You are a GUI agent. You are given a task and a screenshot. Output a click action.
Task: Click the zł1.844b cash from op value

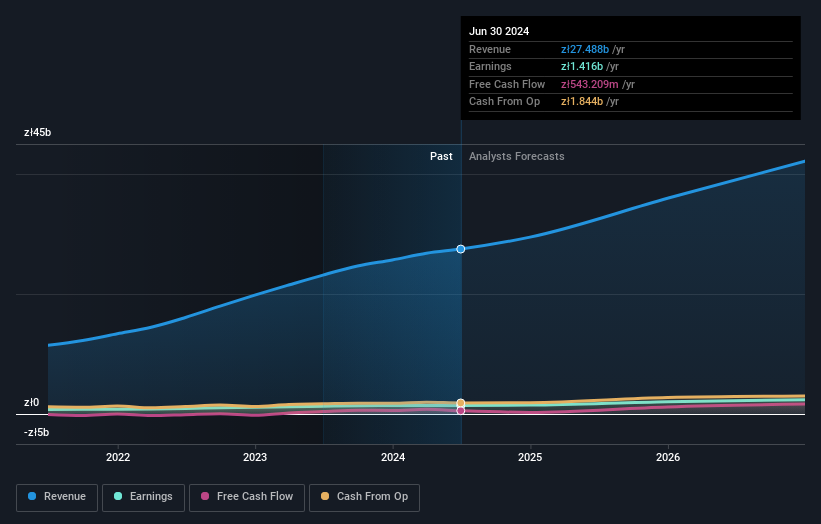point(582,102)
